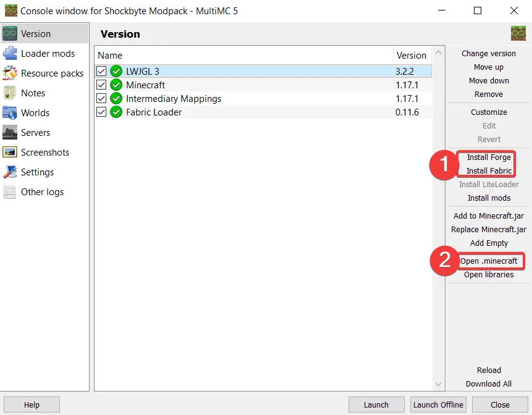Toggle the Fabric Loader checkbox

click(101, 112)
